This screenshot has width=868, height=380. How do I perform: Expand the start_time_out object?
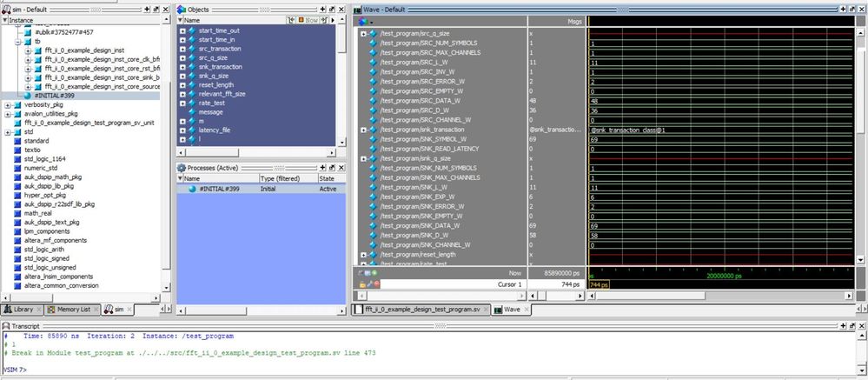click(x=182, y=30)
